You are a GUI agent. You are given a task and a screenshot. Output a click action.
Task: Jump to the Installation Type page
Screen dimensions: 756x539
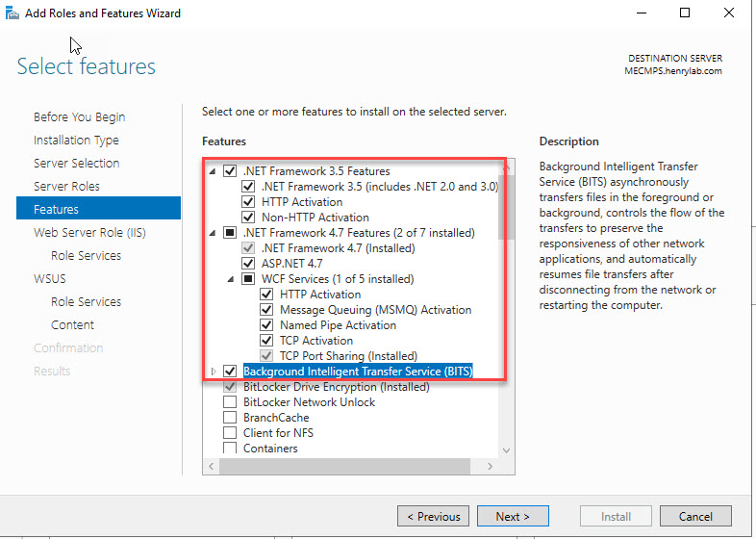(76, 140)
